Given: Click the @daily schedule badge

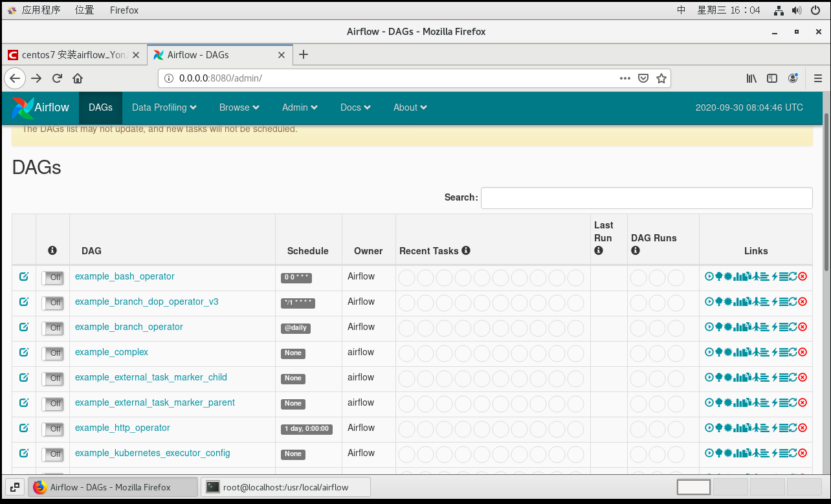Looking at the screenshot, I should [296, 328].
